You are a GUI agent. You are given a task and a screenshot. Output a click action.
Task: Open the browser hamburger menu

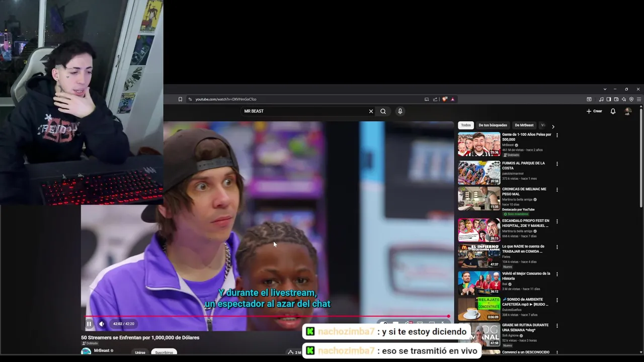click(x=639, y=100)
